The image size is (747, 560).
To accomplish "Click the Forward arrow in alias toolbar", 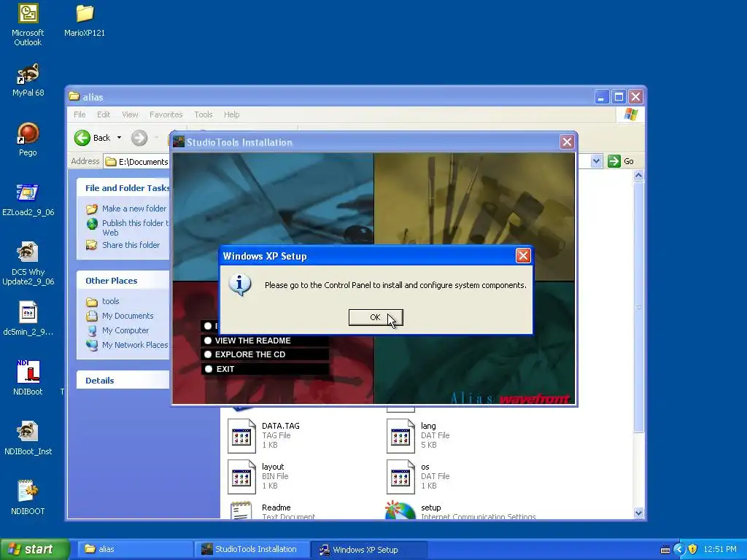I will pos(139,138).
